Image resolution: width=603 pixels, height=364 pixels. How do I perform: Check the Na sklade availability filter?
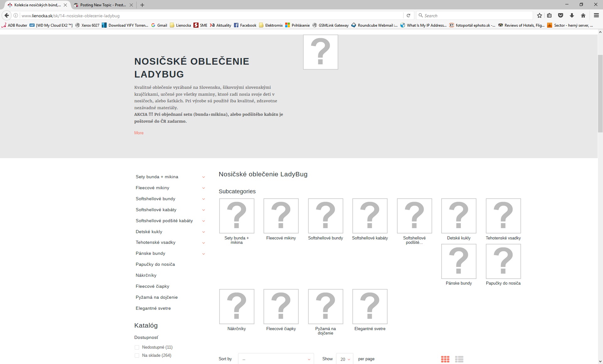[x=137, y=356]
